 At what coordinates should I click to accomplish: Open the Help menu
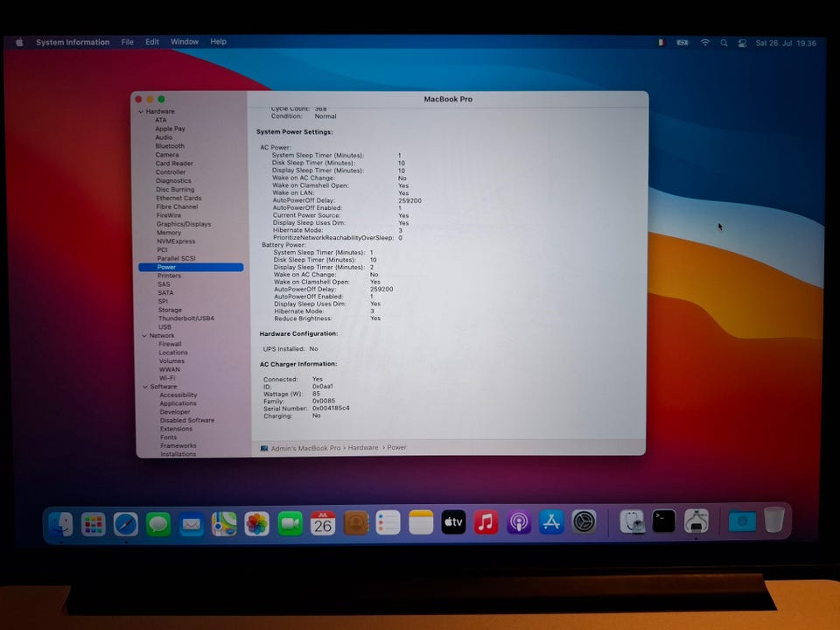click(x=218, y=42)
